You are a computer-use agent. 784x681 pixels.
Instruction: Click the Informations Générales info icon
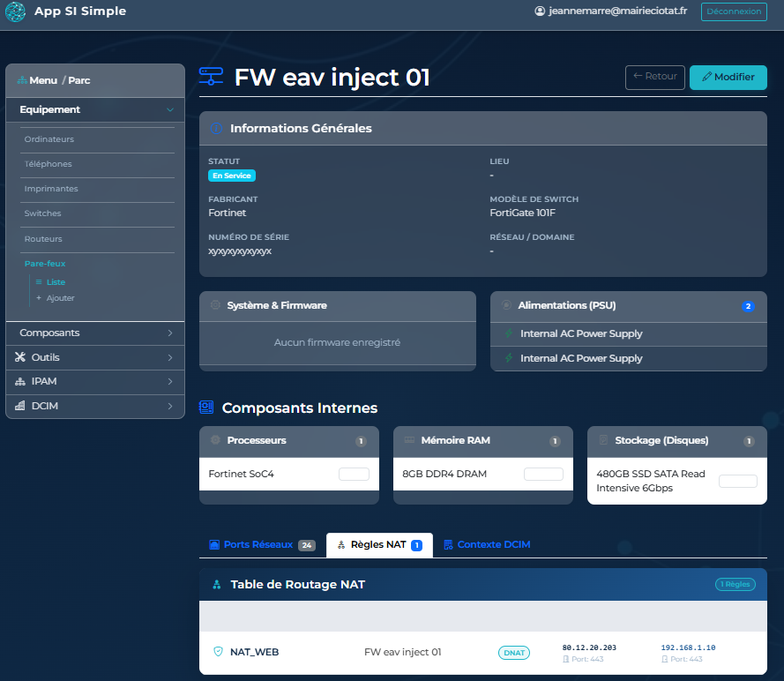(x=216, y=129)
